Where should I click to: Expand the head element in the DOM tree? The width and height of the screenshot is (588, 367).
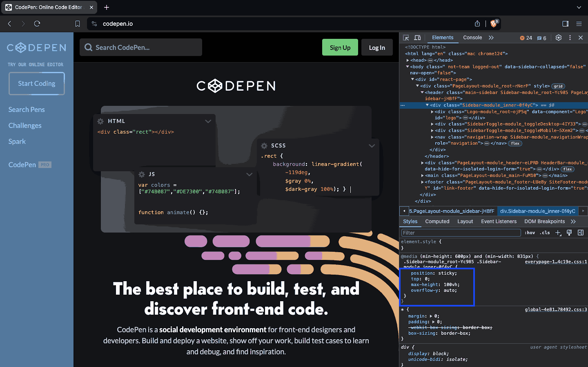coord(408,60)
